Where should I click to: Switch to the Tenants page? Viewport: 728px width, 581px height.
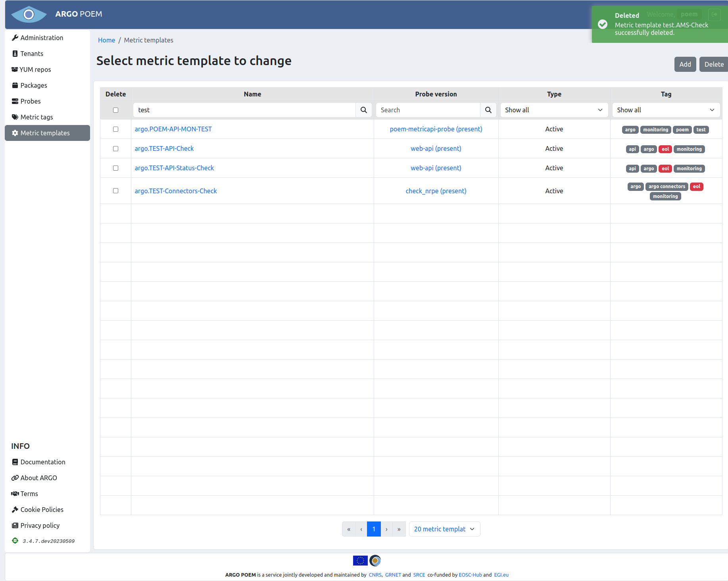[x=32, y=54]
